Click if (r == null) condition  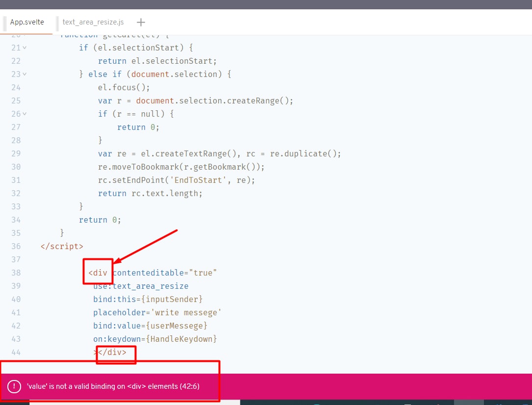[136, 114]
